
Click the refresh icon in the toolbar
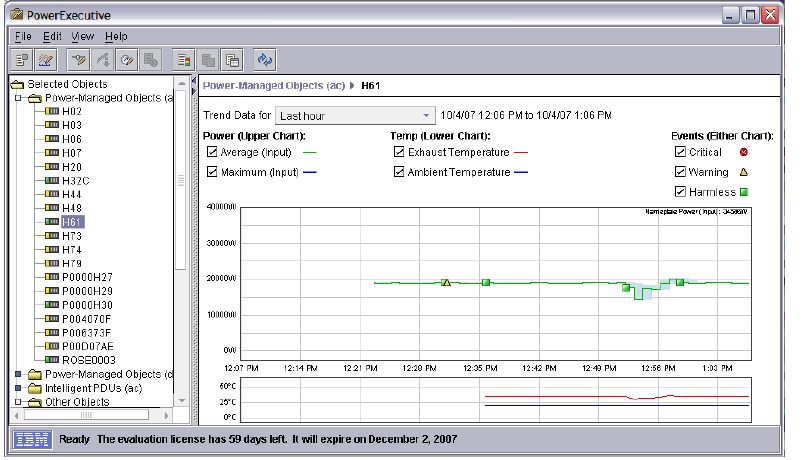pos(264,60)
